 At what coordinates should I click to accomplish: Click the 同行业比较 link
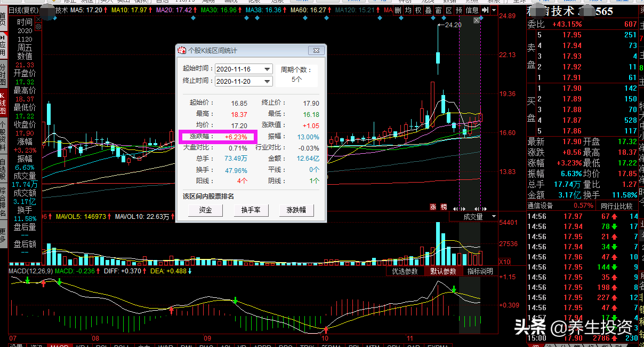coord(617,206)
